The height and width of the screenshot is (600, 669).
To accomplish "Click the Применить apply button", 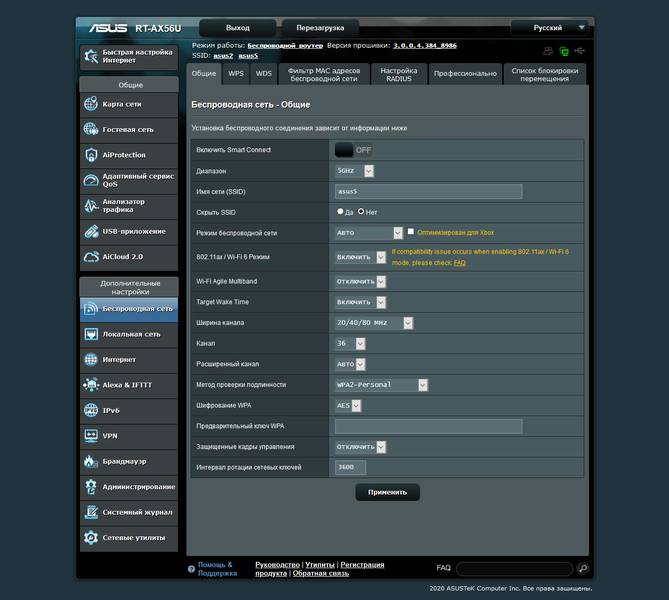I will coord(387,492).
